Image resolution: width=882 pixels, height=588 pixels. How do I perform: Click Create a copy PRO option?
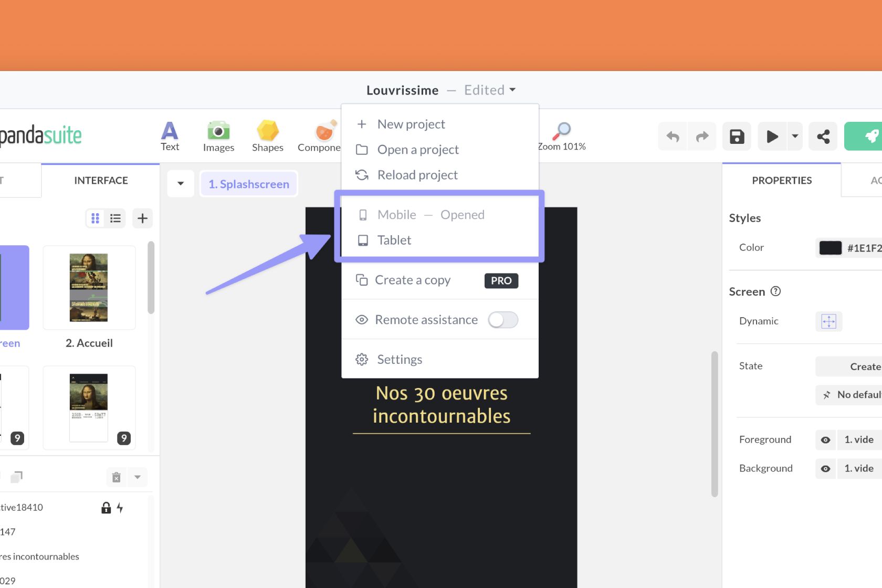coord(413,280)
